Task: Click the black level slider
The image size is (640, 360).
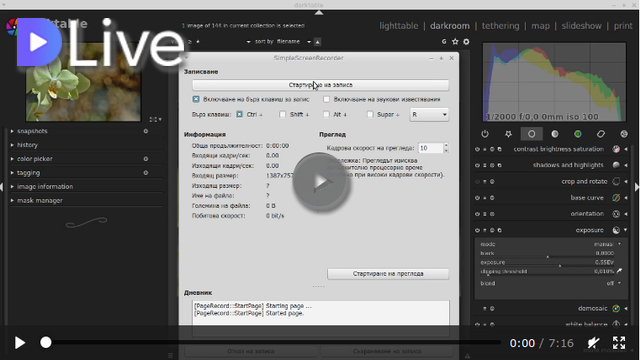Action: pos(547,255)
